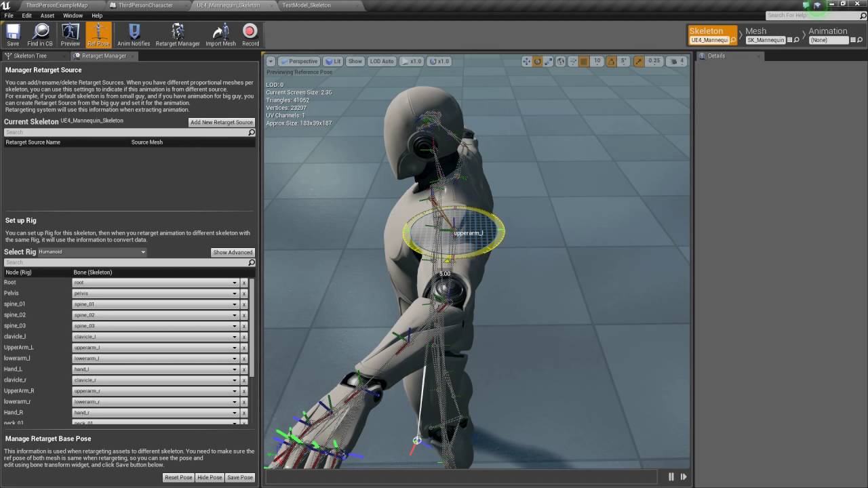
Task: Open the Perspective viewport dropdown
Action: (299, 61)
